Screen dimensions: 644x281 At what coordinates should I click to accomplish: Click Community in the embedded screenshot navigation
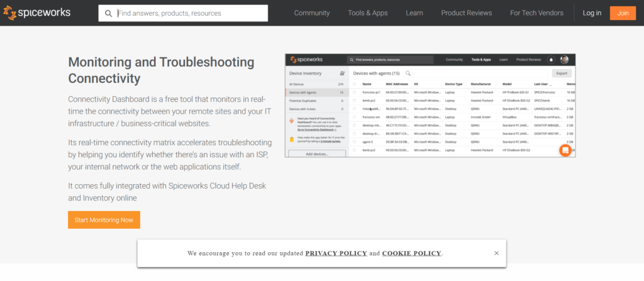click(x=454, y=60)
